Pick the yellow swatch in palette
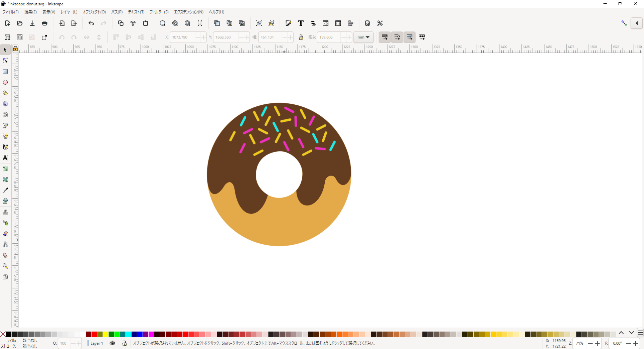The height and width of the screenshot is (349, 644). [x=106, y=334]
